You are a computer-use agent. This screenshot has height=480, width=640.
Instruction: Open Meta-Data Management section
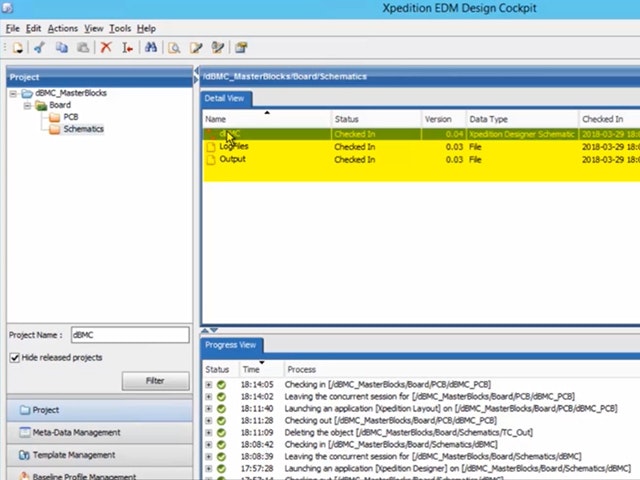tap(100, 433)
